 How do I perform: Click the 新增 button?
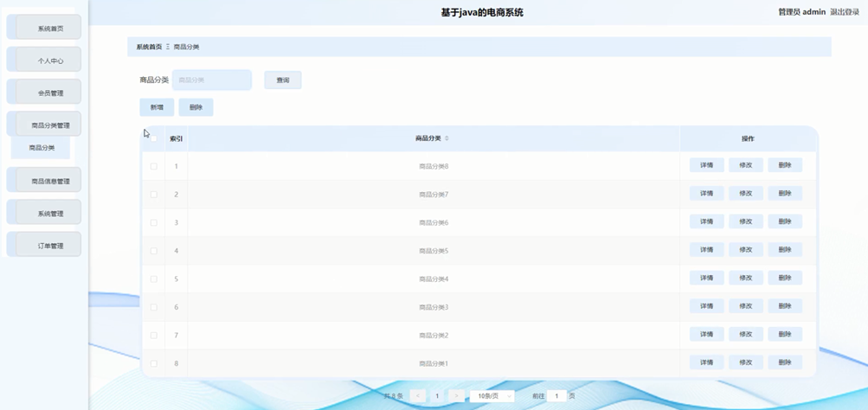point(157,107)
